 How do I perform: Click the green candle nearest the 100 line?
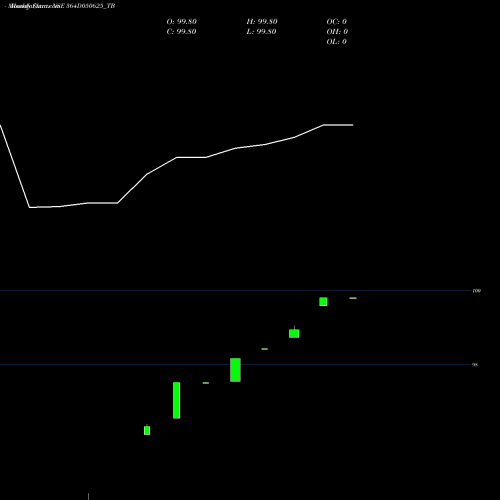point(323,302)
